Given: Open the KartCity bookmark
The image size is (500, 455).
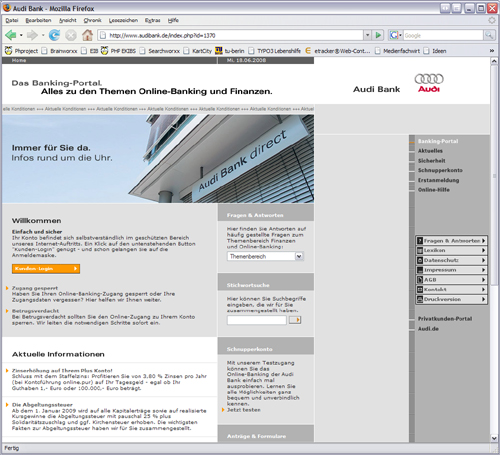Looking at the screenshot, I should [x=198, y=51].
